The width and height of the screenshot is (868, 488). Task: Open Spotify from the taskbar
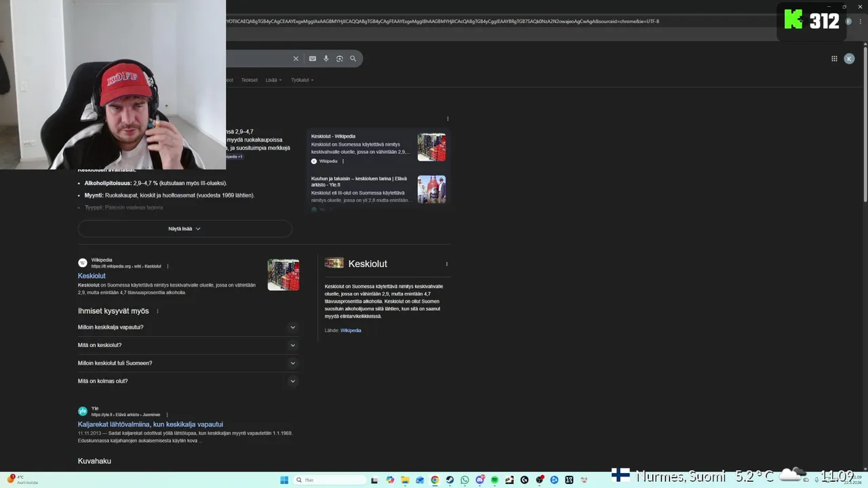pyautogui.click(x=494, y=480)
